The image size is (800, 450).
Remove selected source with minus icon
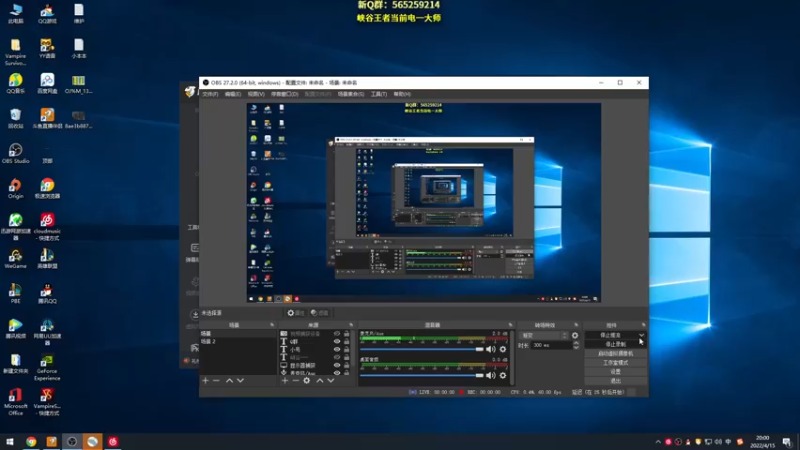pyautogui.click(x=295, y=381)
